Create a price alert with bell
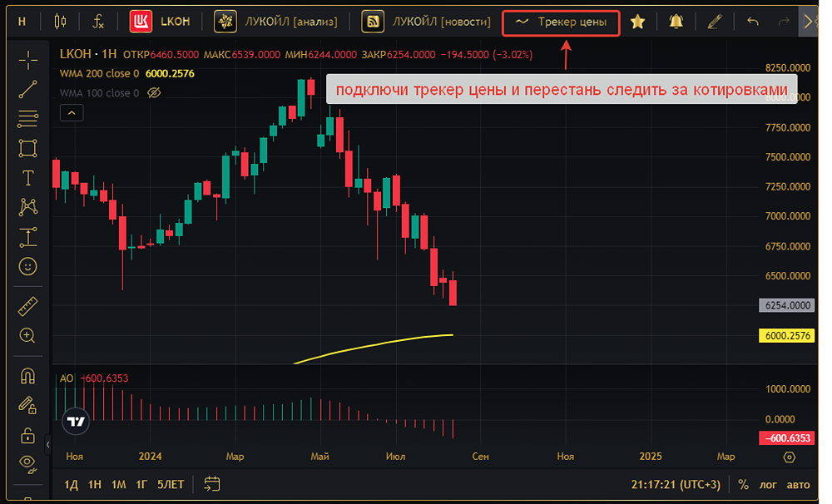The image size is (832, 504). click(676, 22)
